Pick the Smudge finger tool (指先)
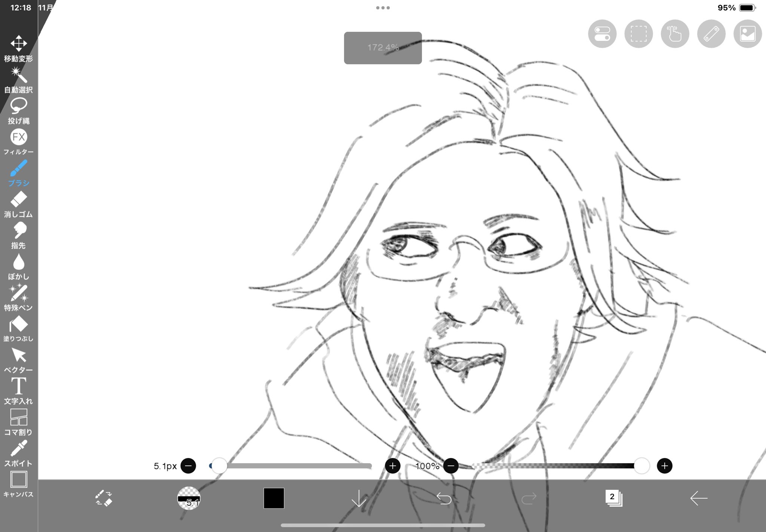Image resolution: width=766 pixels, height=532 pixels. click(18, 231)
